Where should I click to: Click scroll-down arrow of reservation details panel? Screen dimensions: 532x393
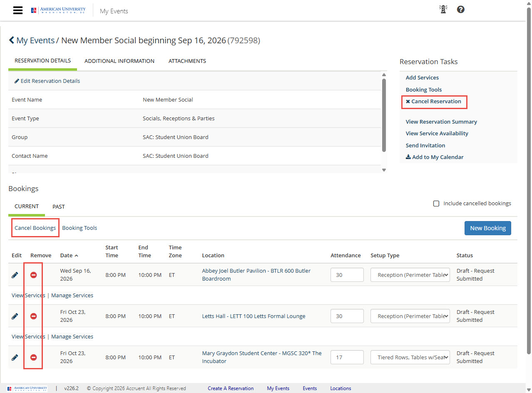tap(384, 170)
